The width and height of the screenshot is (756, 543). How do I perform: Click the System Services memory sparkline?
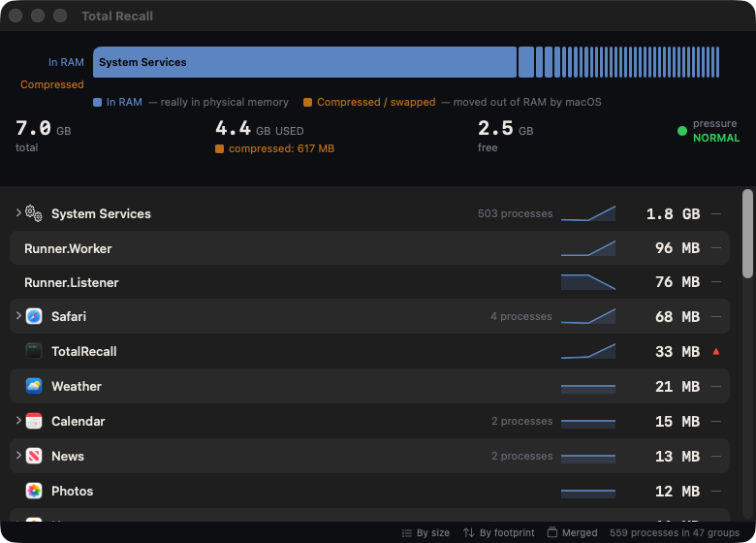tap(588, 213)
